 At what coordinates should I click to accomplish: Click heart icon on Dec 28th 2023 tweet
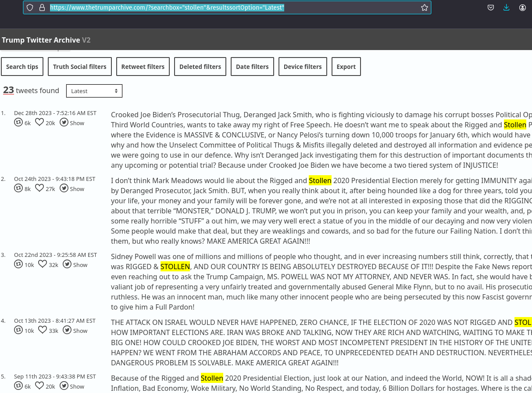pos(39,123)
